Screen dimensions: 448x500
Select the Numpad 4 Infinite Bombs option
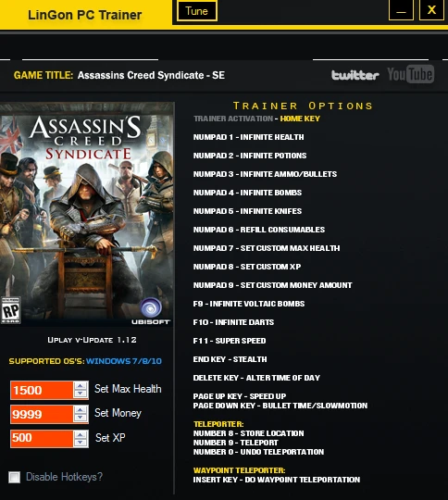click(x=247, y=193)
